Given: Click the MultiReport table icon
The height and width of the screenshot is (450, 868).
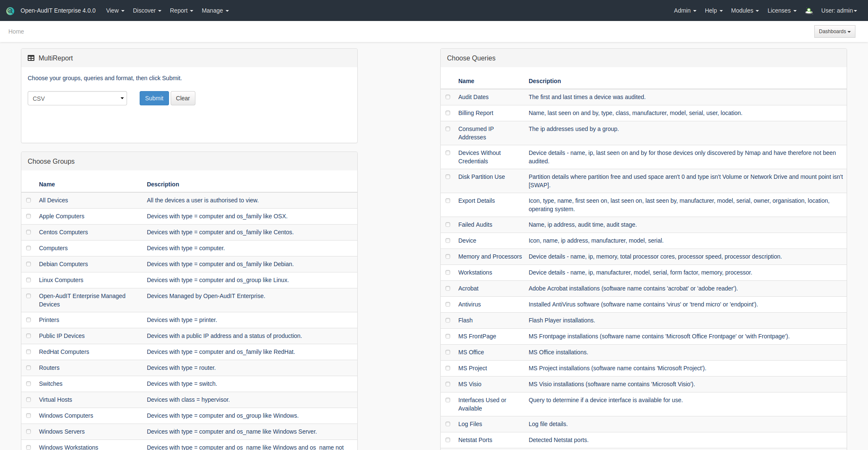Looking at the screenshot, I should tap(31, 58).
